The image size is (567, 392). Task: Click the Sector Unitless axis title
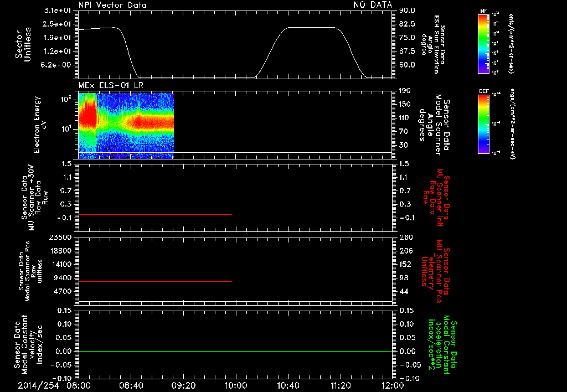coord(23,44)
